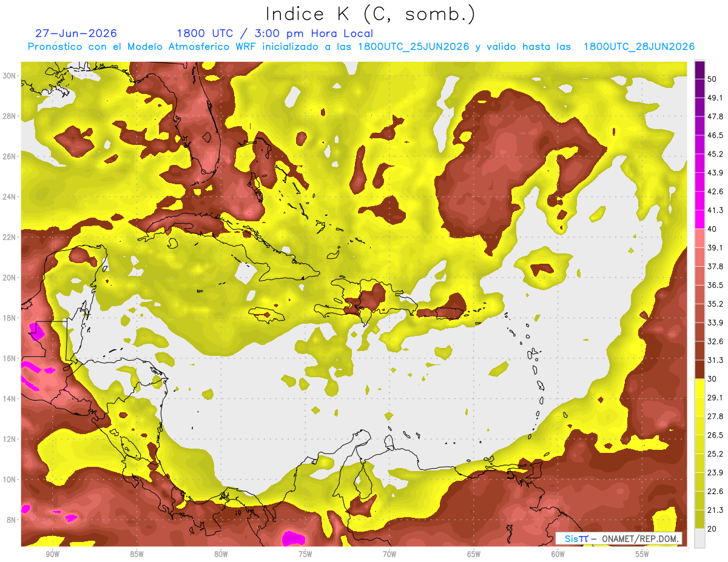Click the colorbar value 27.8
Viewport: 728px width, 562px height.
click(x=715, y=416)
